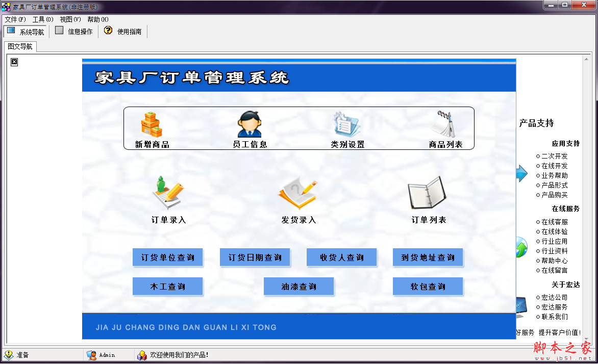This screenshot has height=364, width=598.
Task: Click the 新增商品 label text
Action: click(152, 144)
